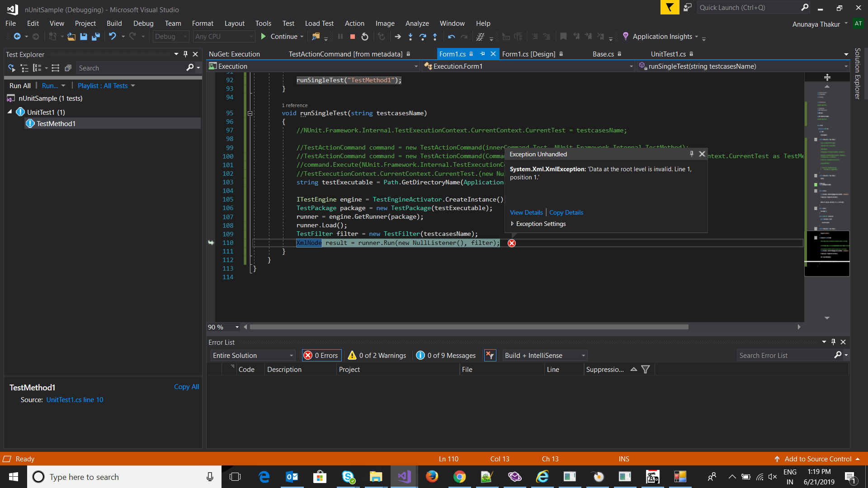This screenshot has width=868, height=488.
Task: Step Out of the current method
Action: (x=435, y=37)
